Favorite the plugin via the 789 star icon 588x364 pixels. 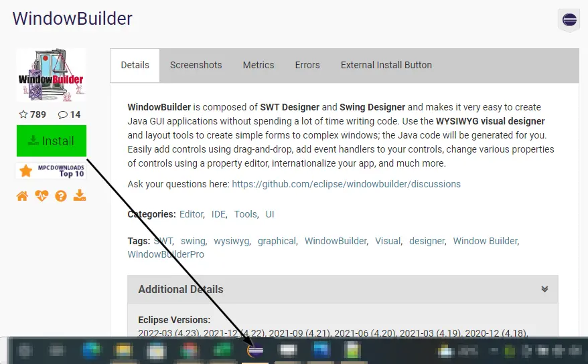click(x=23, y=114)
